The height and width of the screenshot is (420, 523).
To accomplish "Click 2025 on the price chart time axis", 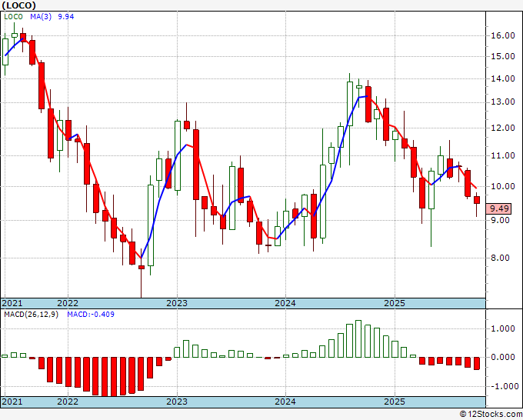I will (x=395, y=303).
